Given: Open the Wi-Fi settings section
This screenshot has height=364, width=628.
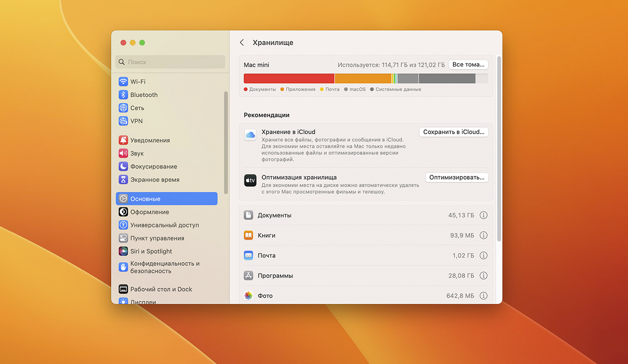Looking at the screenshot, I should pos(167,81).
